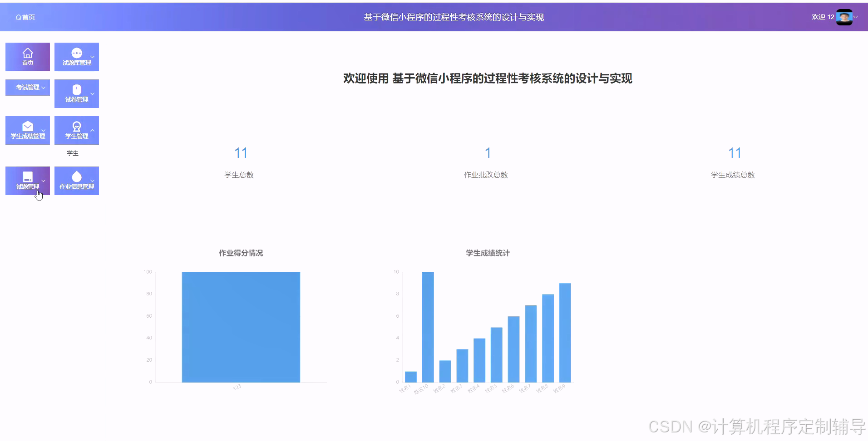
Task: Click the 作业批改总数 statistic showing 1
Action: [487, 153]
